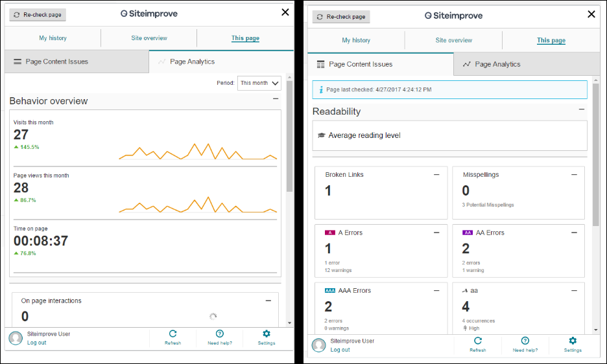Screen dimensions: 607x364
Task: Open My history tab in left panel
Action: tap(53, 38)
